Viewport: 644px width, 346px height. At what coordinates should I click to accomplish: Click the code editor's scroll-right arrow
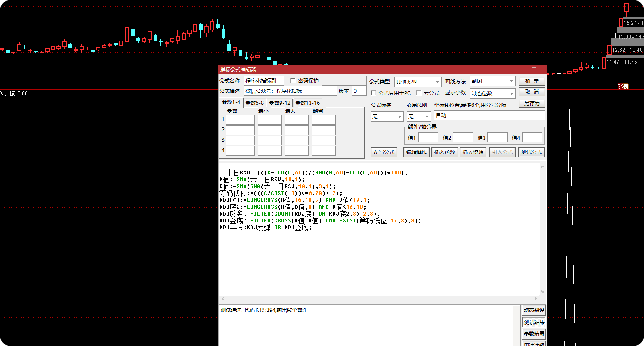point(536,299)
